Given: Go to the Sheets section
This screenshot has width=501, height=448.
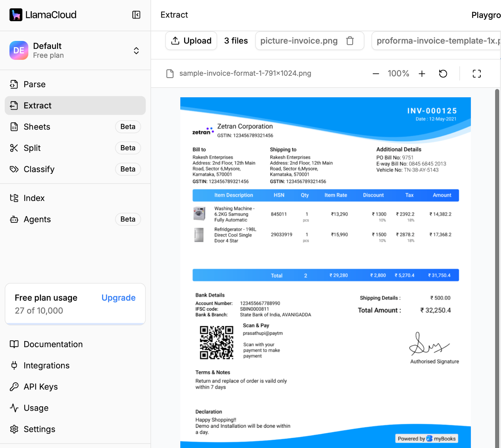Looking at the screenshot, I should pos(75,127).
